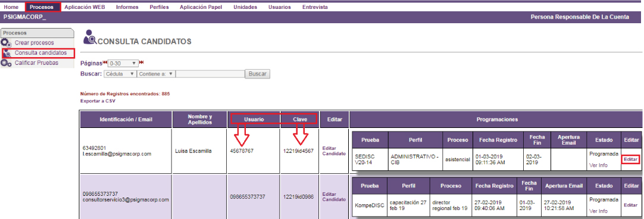Click the Clave column header
The image size is (644, 219).
point(300,120)
